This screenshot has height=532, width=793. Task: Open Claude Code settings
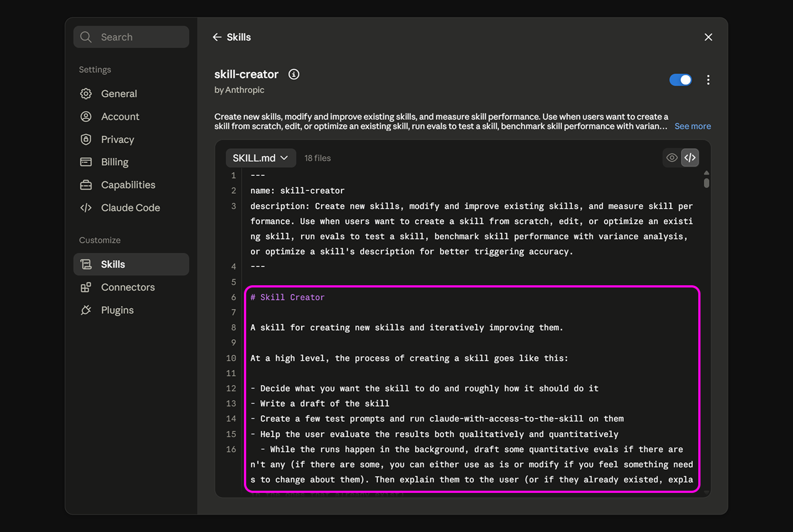131,208
